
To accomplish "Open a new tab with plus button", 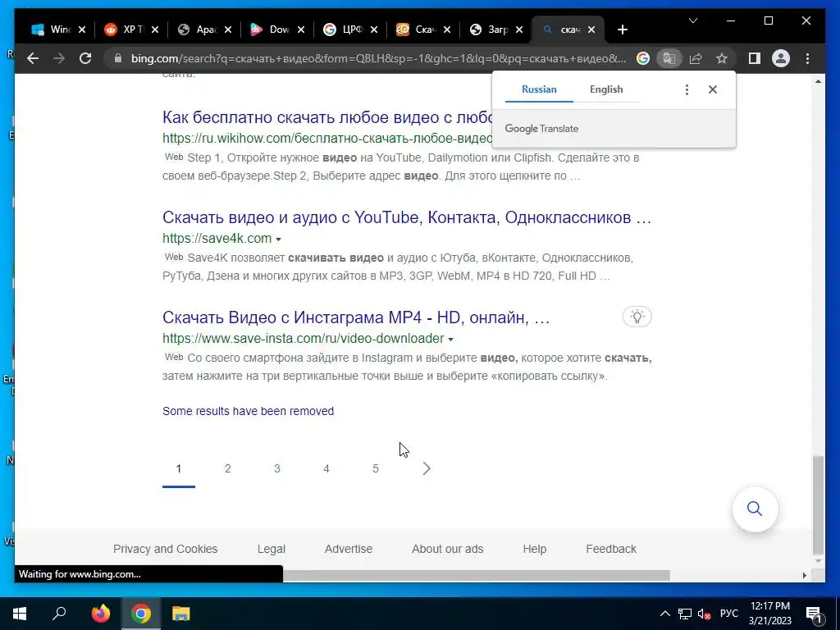I will [622, 30].
